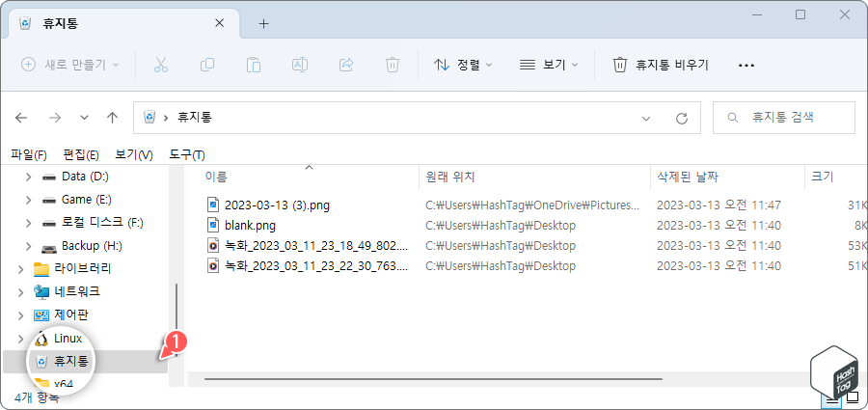Select file name blank.png

250,226
